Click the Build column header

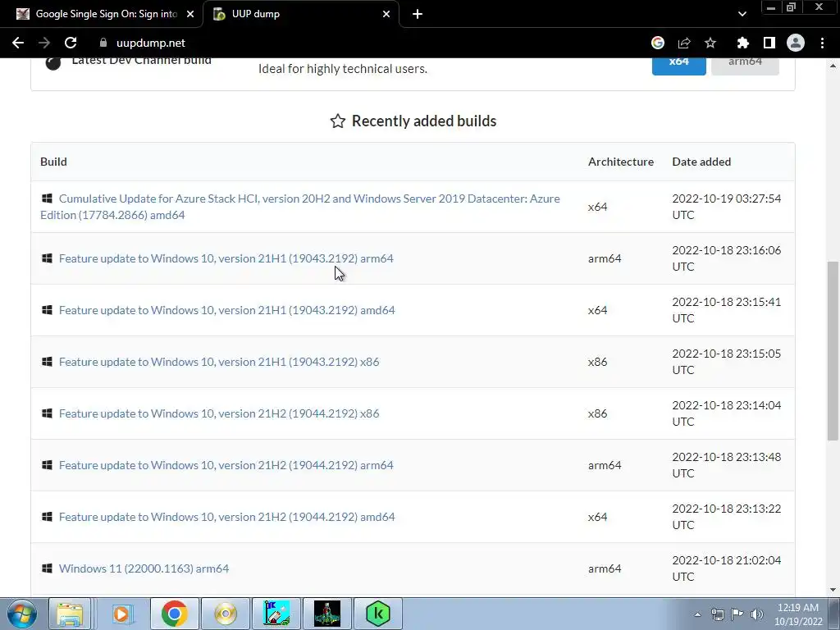(x=53, y=162)
